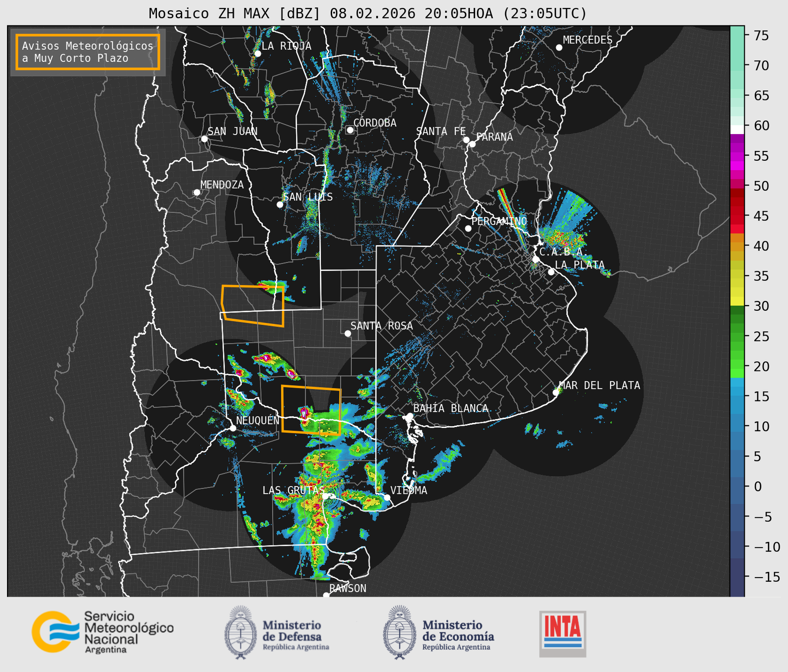Click the MENDOZA city label

click(x=222, y=185)
